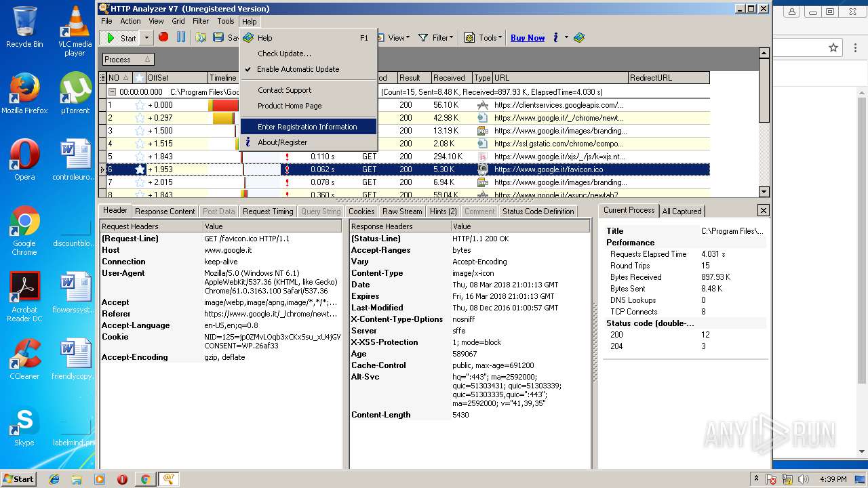Choose Product Home Page menu entry
This screenshot has width=868, height=488.
(309, 106)
